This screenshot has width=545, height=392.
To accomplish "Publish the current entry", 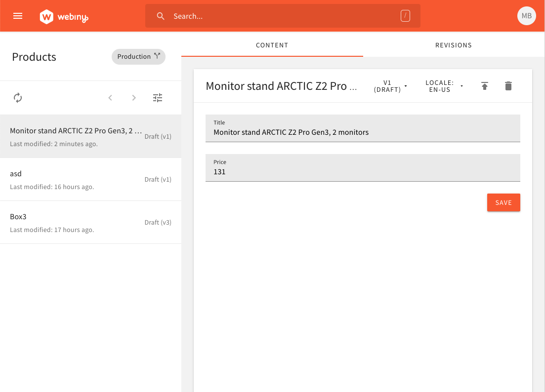I will 485,85.
